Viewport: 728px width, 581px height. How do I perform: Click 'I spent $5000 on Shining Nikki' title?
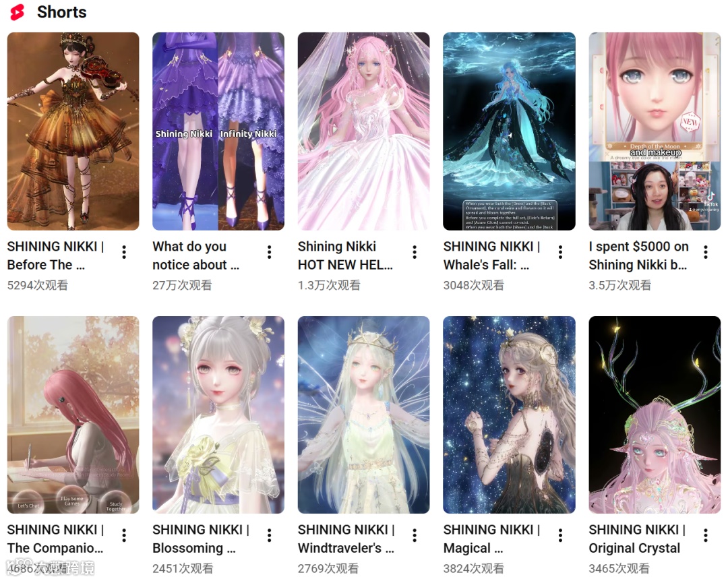coord(638,255)
